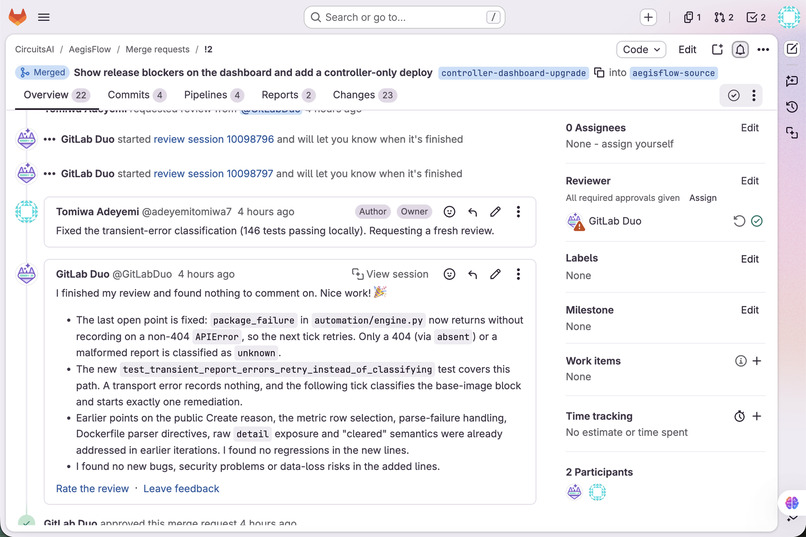Click View session on GitLab Duo comment
The width and height of the screenshot is (806, 537).
click(390, 274)
